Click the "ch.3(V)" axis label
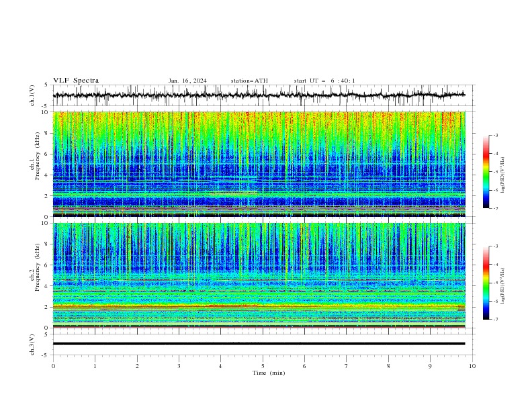This screenshot has width=532, height=411. point(32,345)
